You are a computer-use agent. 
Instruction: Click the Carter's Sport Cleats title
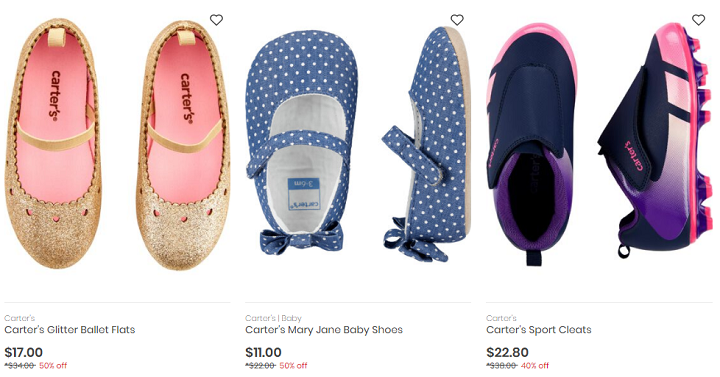[x=539, y=330]
